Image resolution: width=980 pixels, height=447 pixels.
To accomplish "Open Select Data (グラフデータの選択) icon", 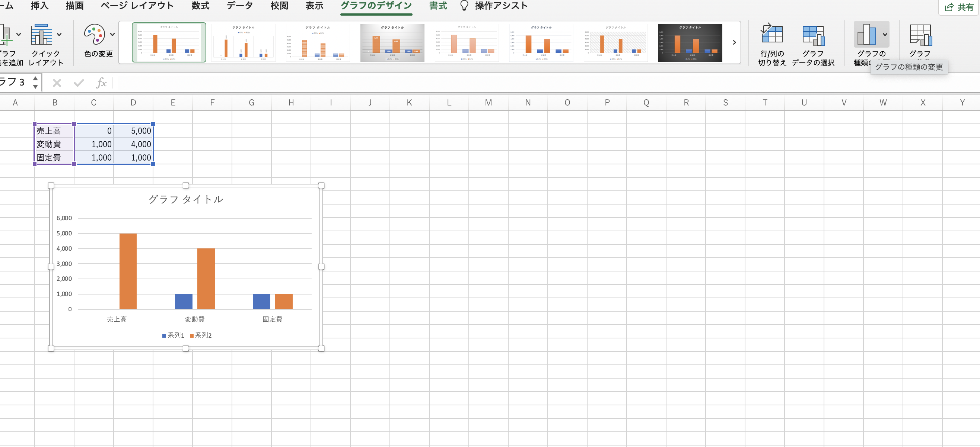I will click(813, 35).
